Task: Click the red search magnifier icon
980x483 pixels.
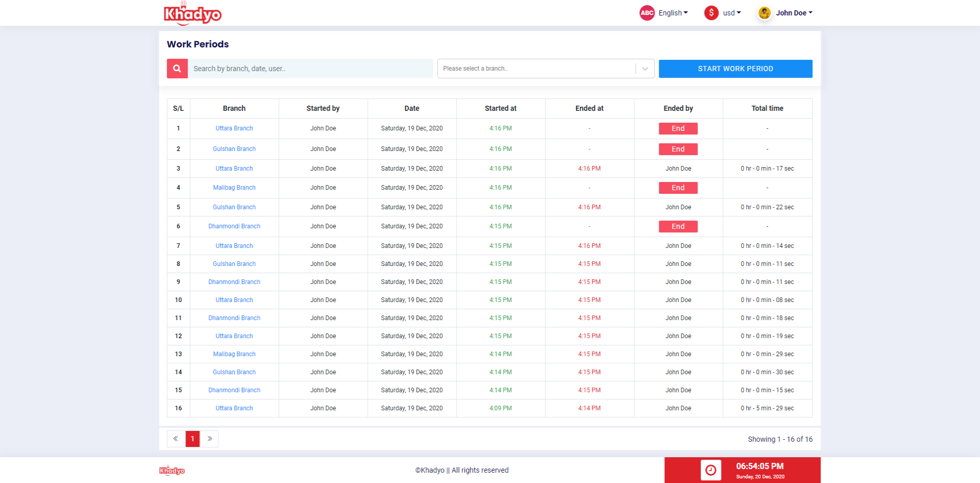Action: click(177, 69)
